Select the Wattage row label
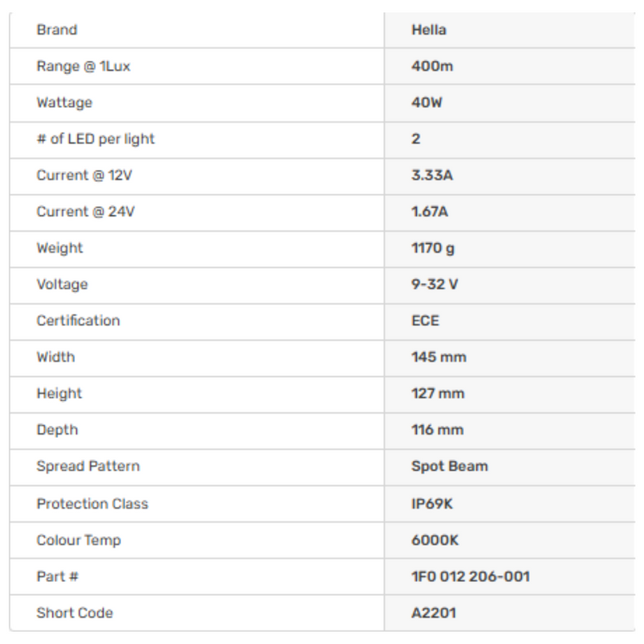Viewport: 644px width, 644px height. click(x=64, y=103)
